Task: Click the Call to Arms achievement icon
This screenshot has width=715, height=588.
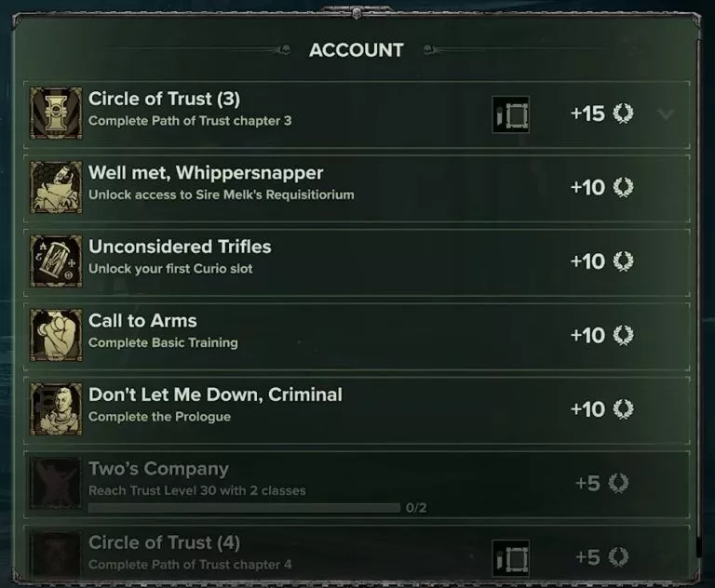Action: click(x=56, y=335)
